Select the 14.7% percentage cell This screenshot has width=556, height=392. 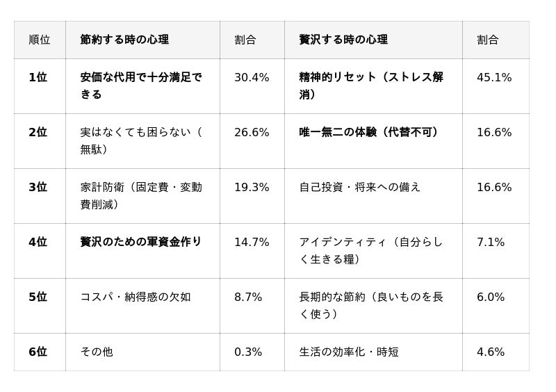(x=252, y=243)
